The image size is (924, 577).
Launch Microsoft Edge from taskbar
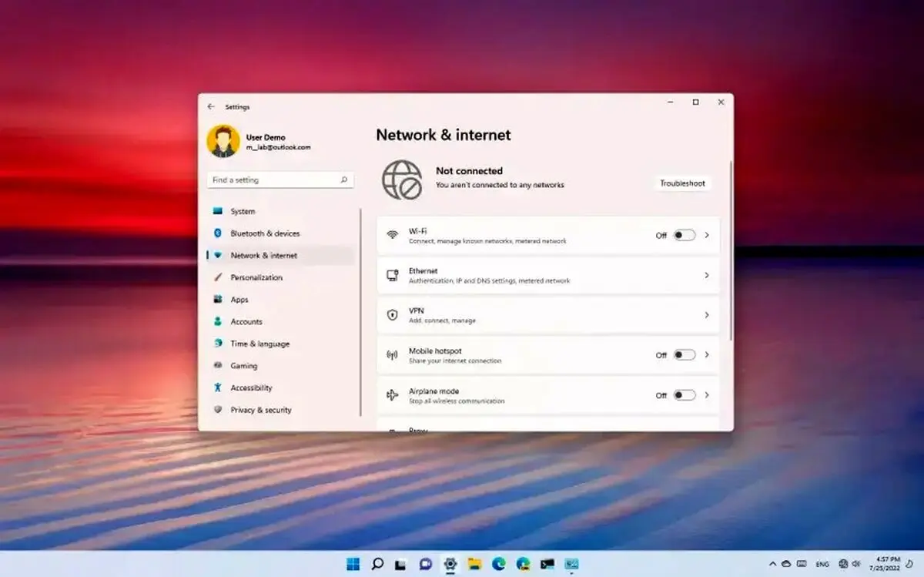click(498, 564)
